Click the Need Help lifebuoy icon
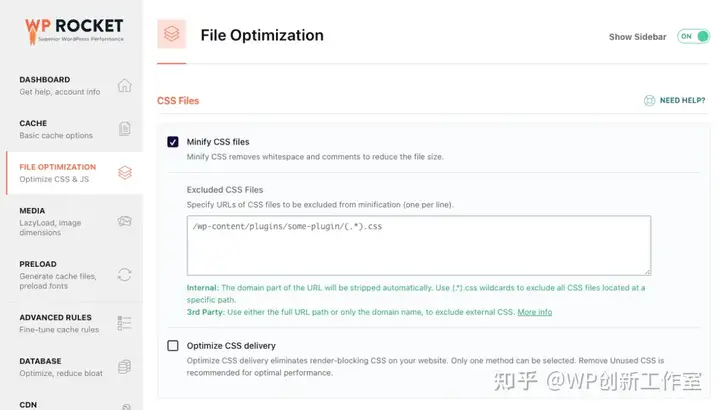Viewport: 720px width, 410px height. tap(649, 101)
